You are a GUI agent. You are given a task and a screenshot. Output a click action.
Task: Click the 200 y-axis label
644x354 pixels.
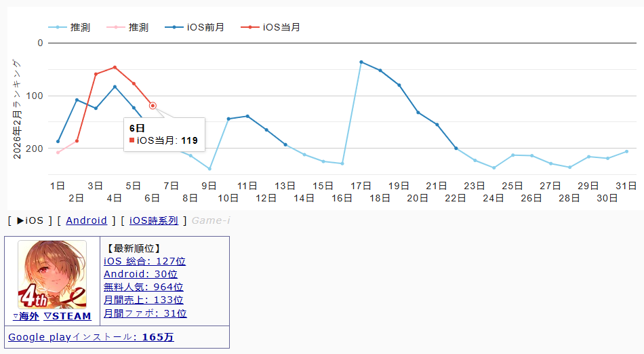(35, 149)
